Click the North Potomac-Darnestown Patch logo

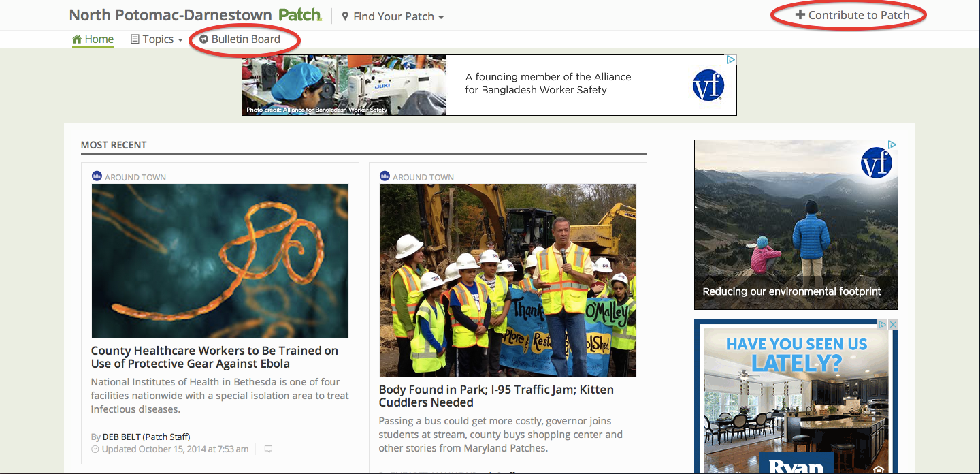pos(195,15)
